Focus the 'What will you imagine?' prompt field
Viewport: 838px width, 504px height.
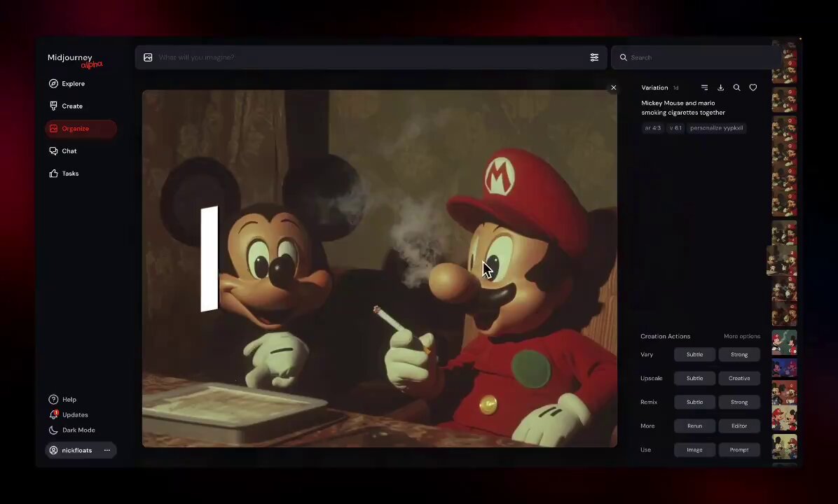pos(371,57)
